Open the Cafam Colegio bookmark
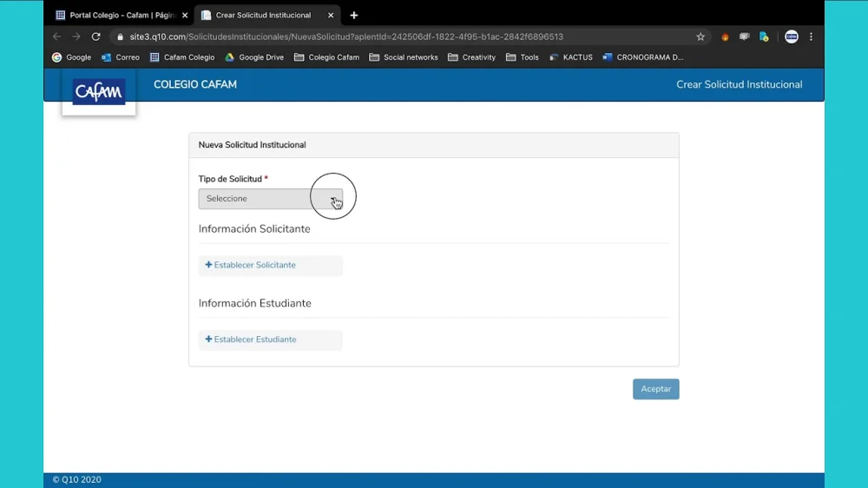This screenshot has height=488, width=868. 182,57
